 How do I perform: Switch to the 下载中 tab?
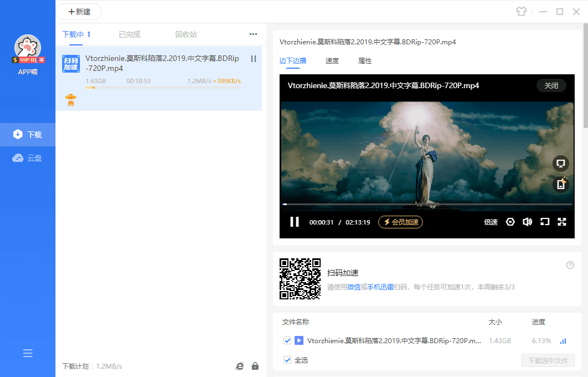[x=76, y=34]
